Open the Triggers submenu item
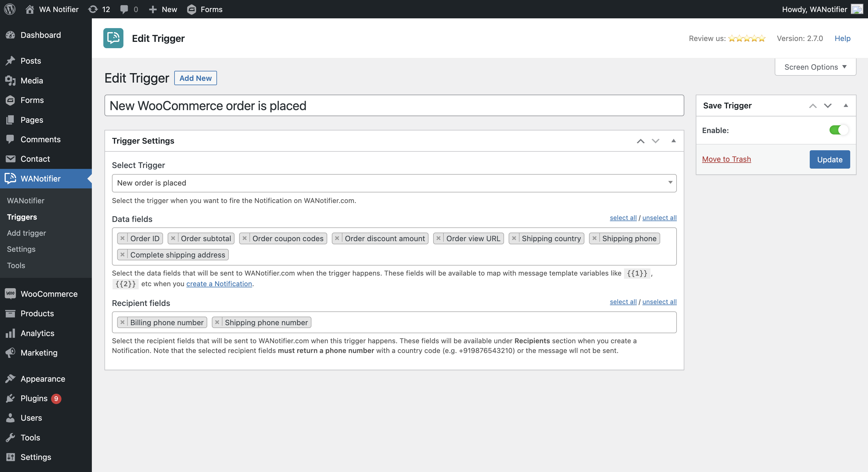This screenshot has height=472, width=868. [x=22, y=217]
